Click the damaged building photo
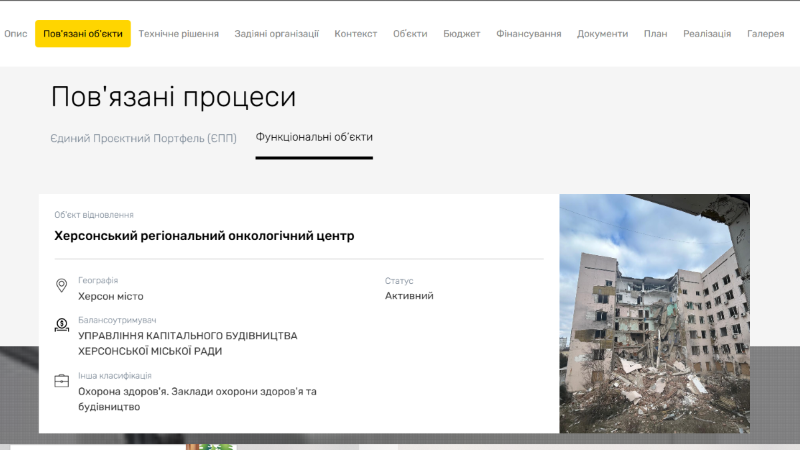Viewport: 800px width, 450px height. [654, 313]
